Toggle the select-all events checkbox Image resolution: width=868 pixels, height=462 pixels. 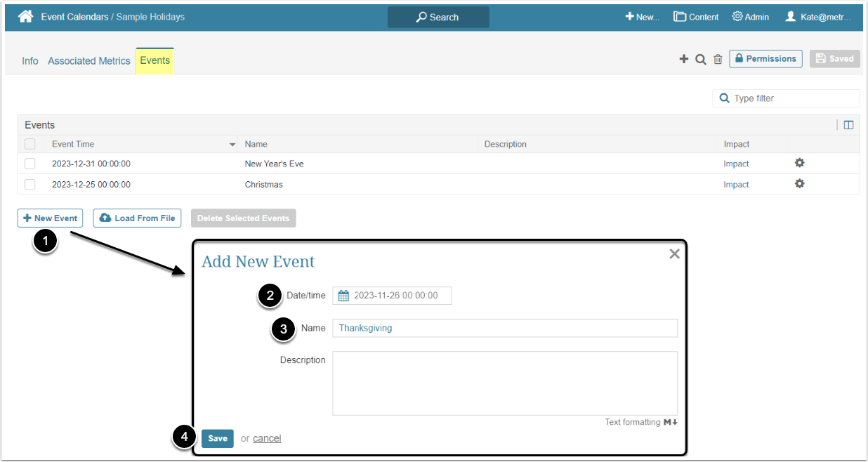tap(30, 144)
